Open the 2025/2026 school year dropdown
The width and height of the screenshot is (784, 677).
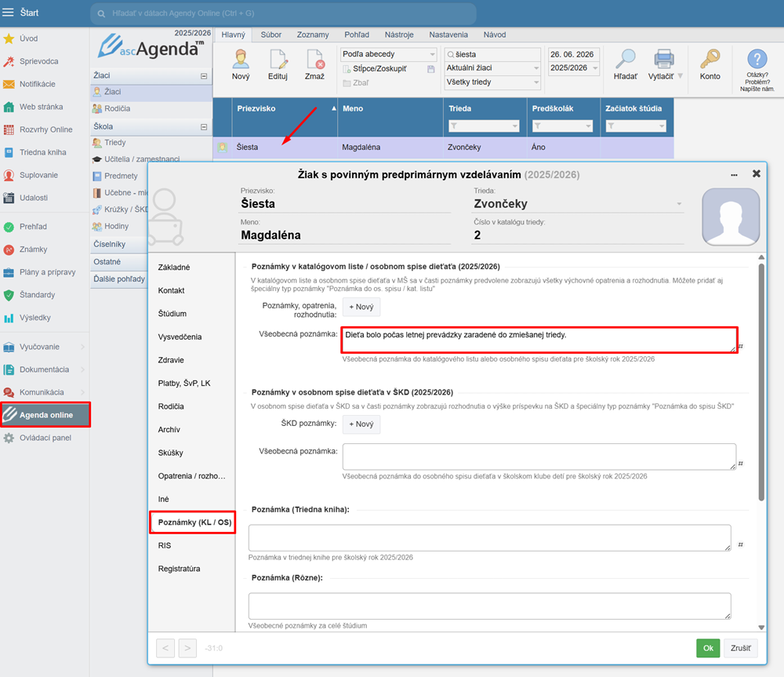pos(574,68)
